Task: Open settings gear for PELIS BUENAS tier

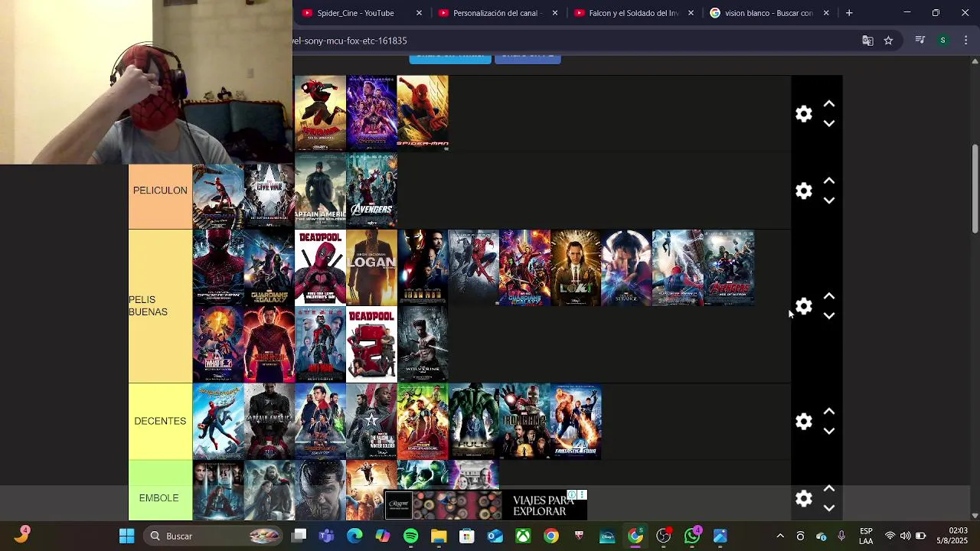Action: click(803, 306)
